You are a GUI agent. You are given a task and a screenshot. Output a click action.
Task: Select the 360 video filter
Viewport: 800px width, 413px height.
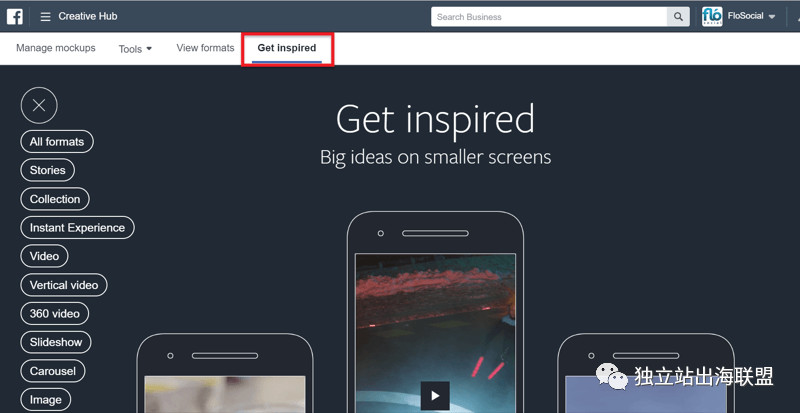(x=55, y=313)
